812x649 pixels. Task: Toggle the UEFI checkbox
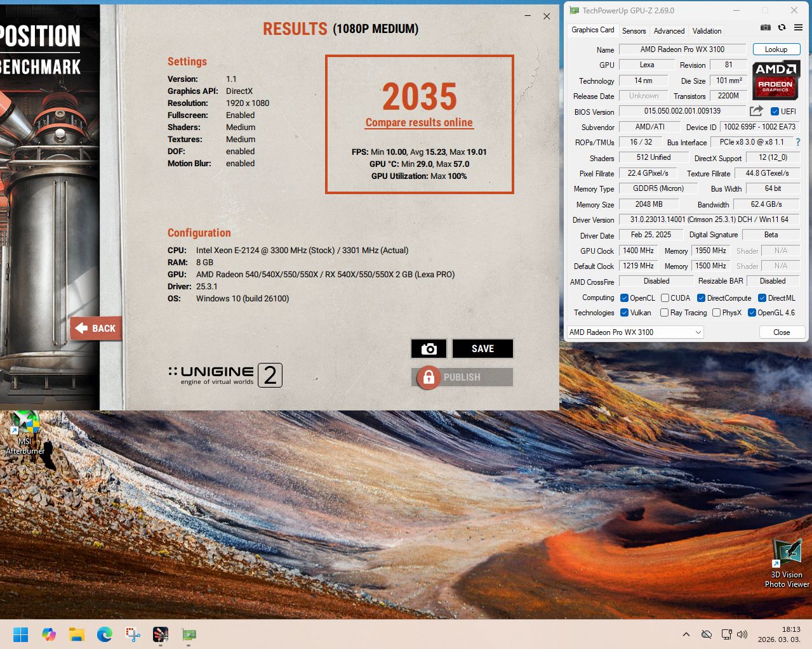point(775,112)
